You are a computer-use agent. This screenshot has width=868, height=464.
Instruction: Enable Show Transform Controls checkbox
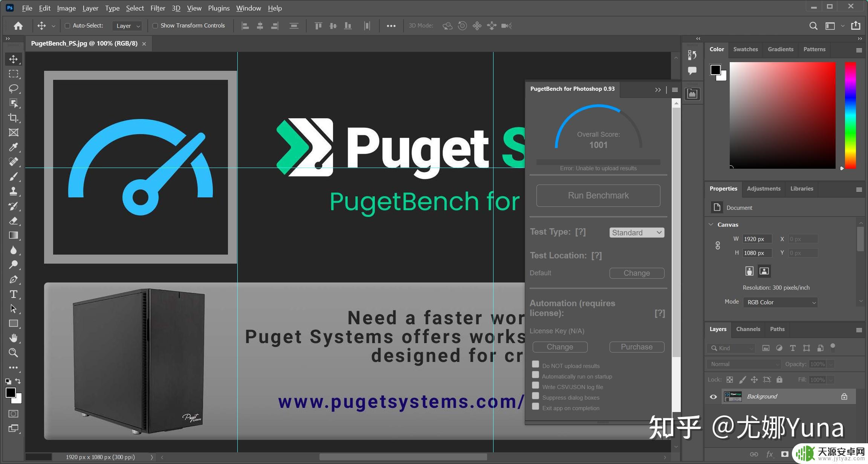click(x=155, y=26)
